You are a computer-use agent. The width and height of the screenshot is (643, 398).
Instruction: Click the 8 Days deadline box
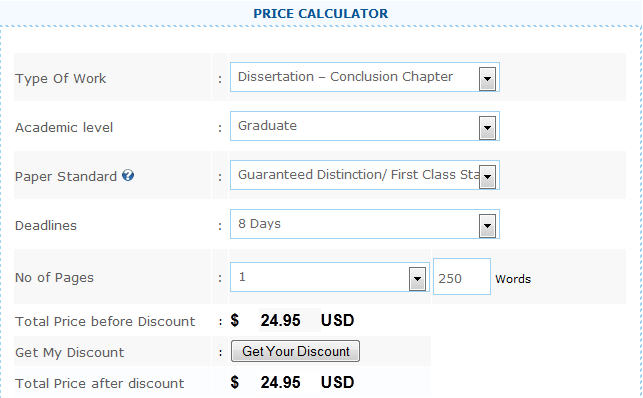[365, 224]
